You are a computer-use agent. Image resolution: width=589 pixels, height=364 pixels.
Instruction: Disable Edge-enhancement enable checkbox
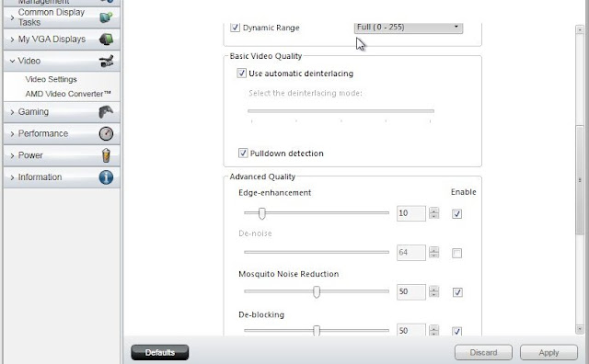pos(456,214)
